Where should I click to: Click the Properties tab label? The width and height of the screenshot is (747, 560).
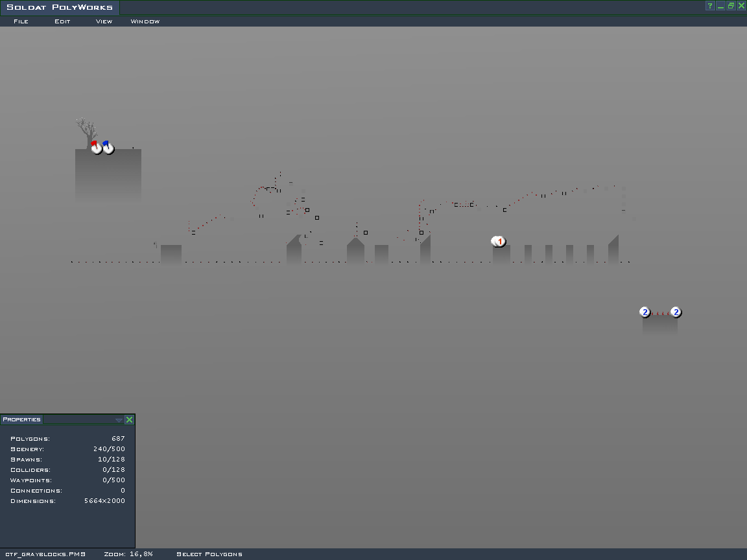(21, 419)
